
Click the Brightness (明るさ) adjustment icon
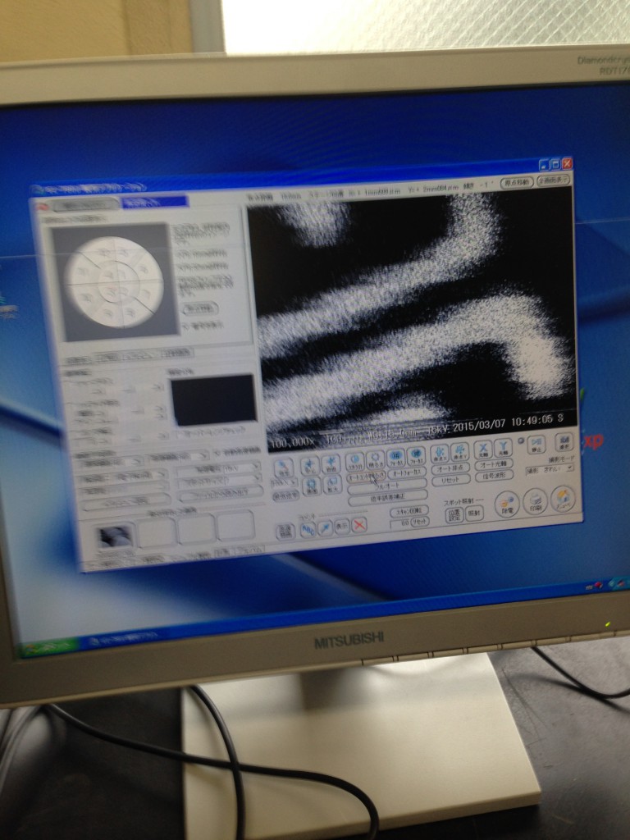click(x=376, y=459)
